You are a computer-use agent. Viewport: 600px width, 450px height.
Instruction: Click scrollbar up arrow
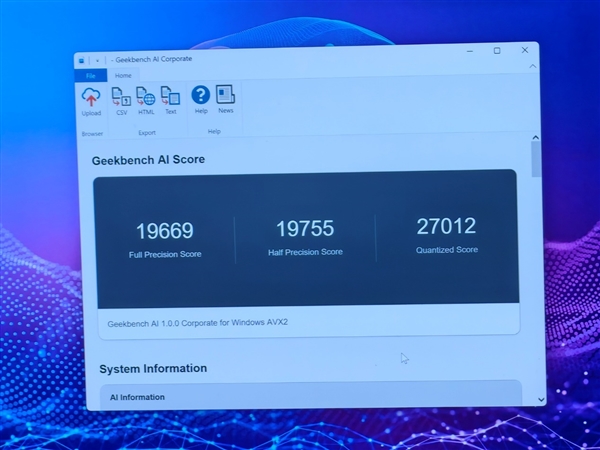coord(536,137)
